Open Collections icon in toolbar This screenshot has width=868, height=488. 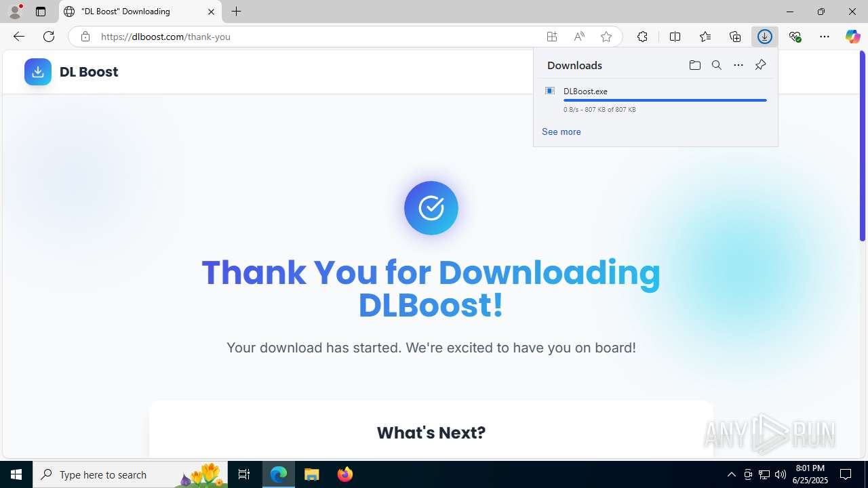pyautogui.click(x=735, y=37)
